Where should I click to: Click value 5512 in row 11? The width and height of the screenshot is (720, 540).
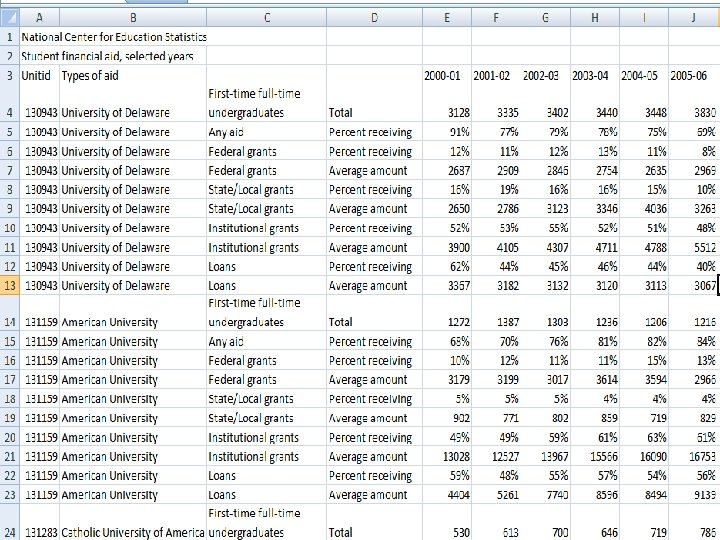(705, 248)
